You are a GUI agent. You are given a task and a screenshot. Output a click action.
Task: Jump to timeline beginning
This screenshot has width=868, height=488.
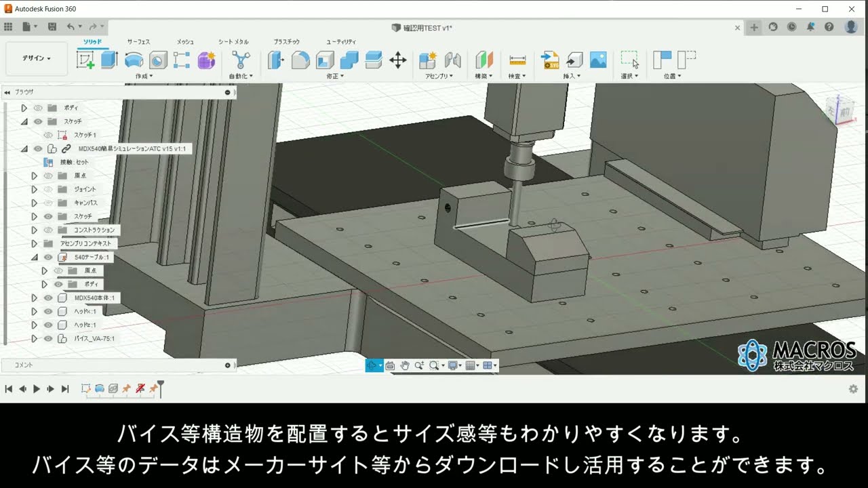point(8,389)
